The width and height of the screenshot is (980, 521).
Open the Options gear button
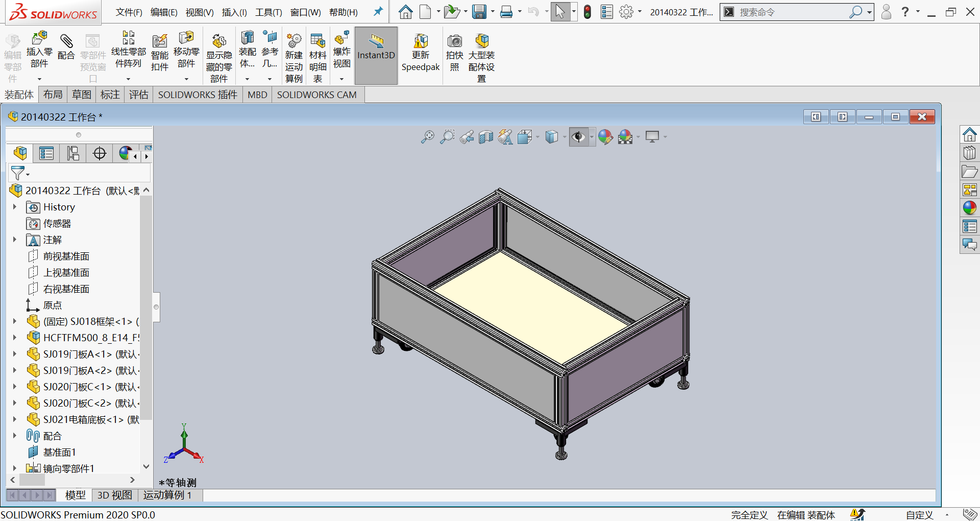(x=626, y=12)
